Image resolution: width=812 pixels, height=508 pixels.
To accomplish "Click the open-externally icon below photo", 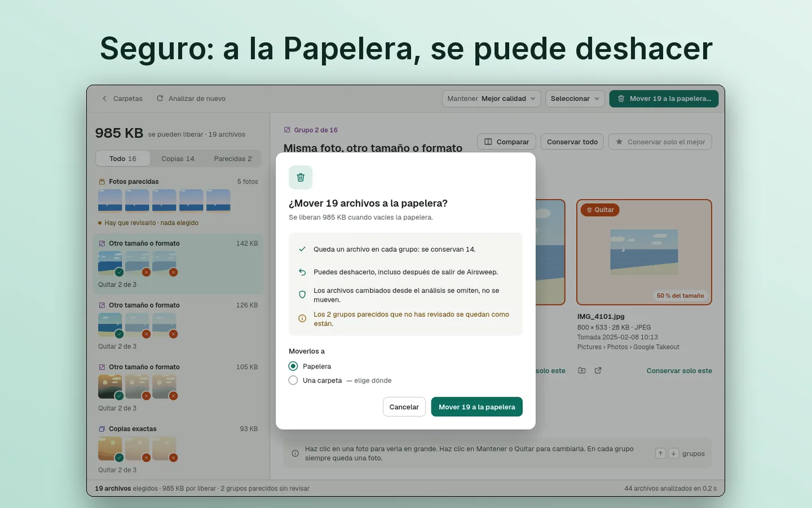I will click(x=598, y=370).
